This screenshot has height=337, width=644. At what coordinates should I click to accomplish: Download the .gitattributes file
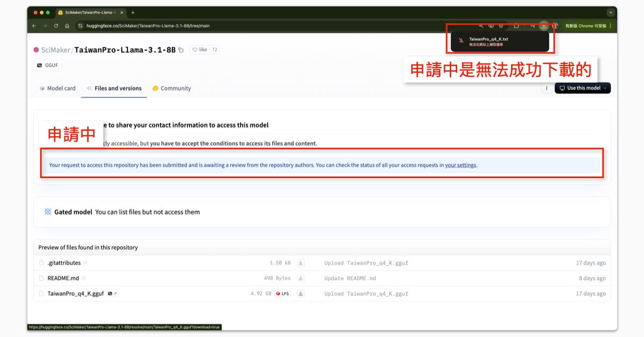[301, 263]
